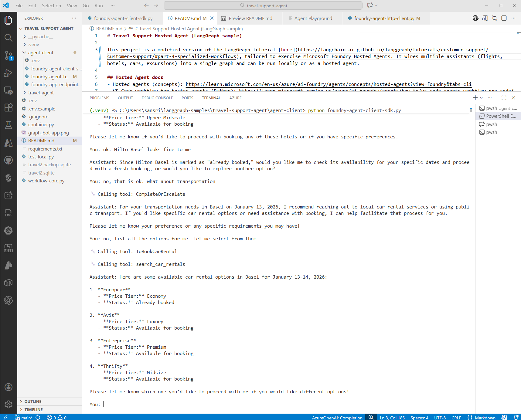The height and width of the screenshot is (420, 521).
Task: Open the Run menu
Action: 99,5
